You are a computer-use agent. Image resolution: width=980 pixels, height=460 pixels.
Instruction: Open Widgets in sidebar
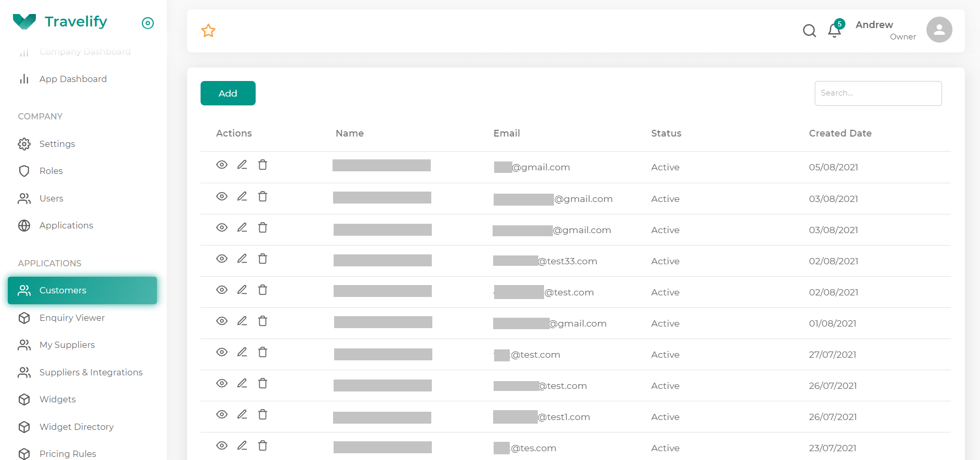[x=58, y=399]
